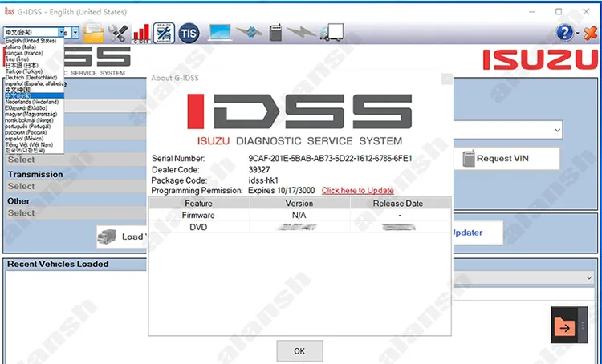Expand the language combo box arrow

click(x=62, y=33)
